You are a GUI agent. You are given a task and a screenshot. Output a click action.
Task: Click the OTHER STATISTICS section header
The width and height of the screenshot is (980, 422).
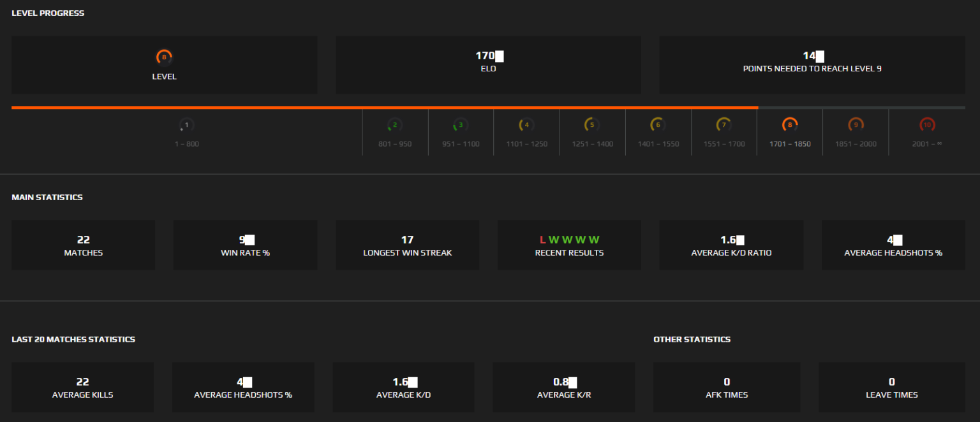[x=692, y=338]
